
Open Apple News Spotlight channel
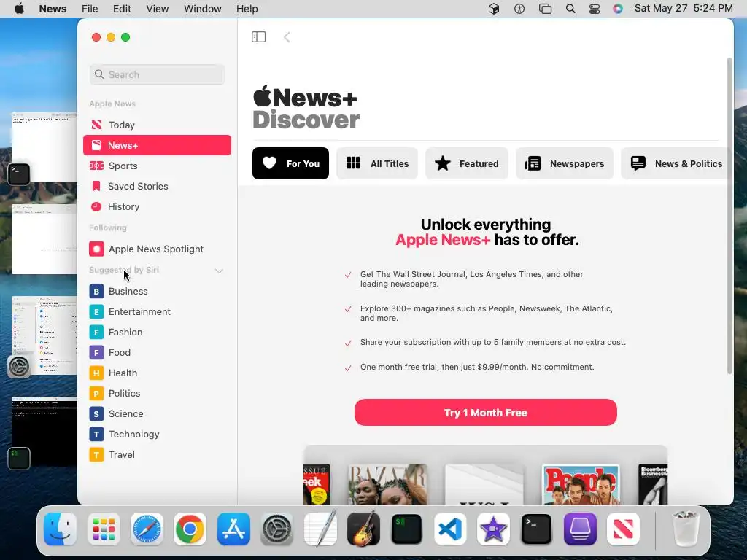pos(158,249)
